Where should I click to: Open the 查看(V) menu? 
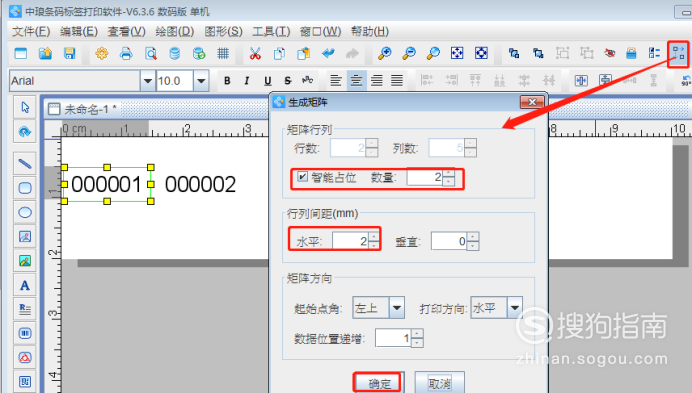click(127, 31)
